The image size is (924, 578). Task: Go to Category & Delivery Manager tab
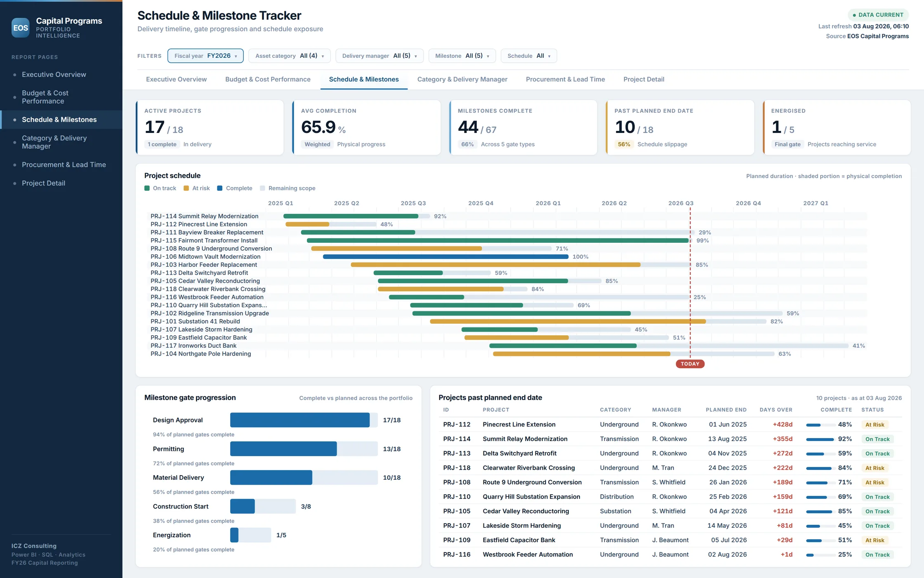[x=462, y=79]
